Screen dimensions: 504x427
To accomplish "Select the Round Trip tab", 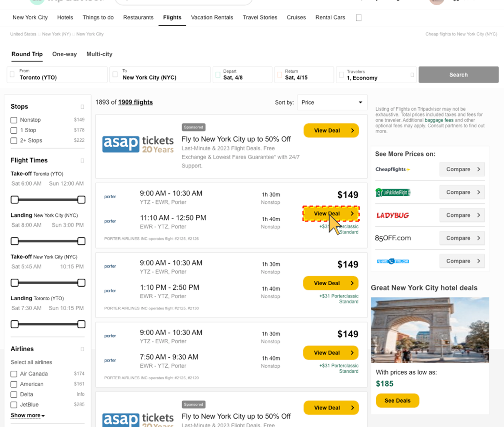I will tap(27, 54).
